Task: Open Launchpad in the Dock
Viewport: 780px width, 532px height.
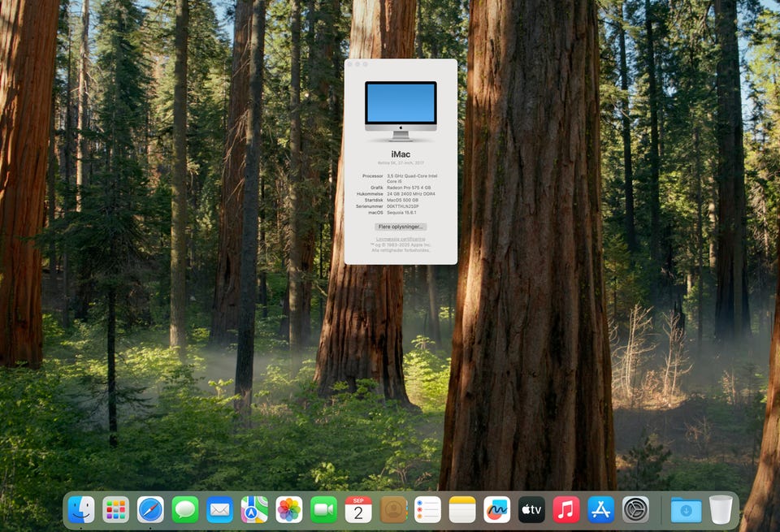Action: 115,509
